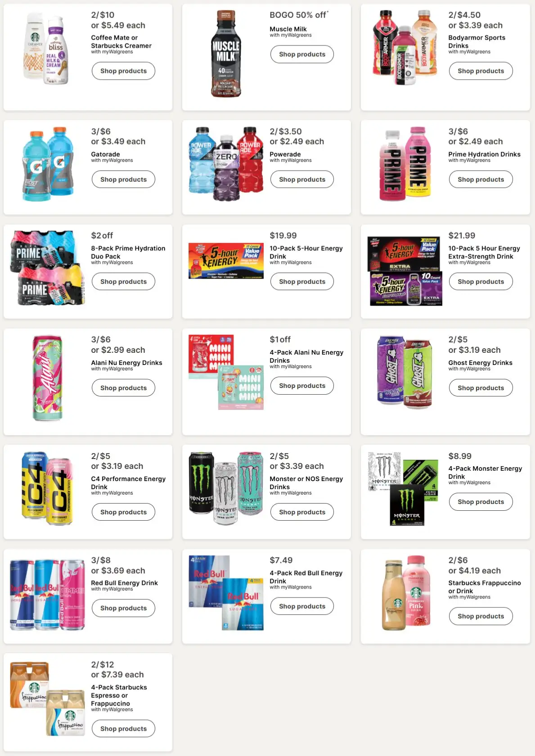Open Shop products for Red Bull Energy Drink
Viewport: 535px width, 756px height.
123,608
